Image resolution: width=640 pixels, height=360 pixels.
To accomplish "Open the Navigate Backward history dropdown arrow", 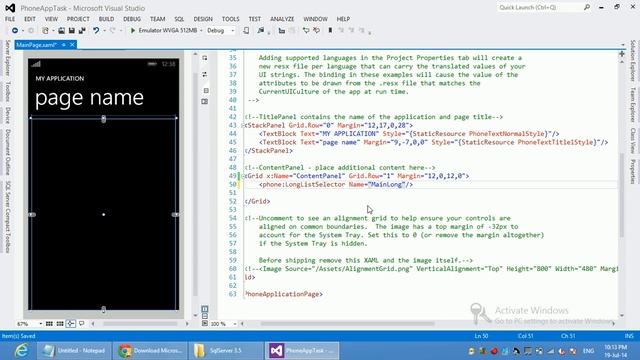I will pyautogui.click(x=23, y=31).
